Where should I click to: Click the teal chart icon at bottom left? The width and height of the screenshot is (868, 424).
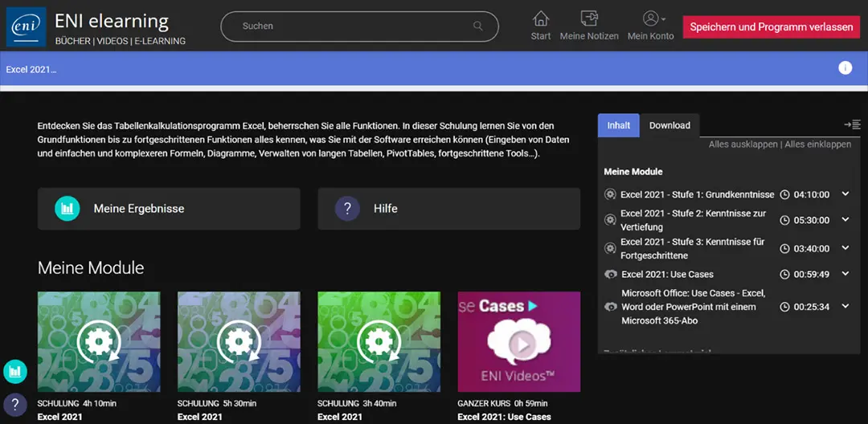15,371
